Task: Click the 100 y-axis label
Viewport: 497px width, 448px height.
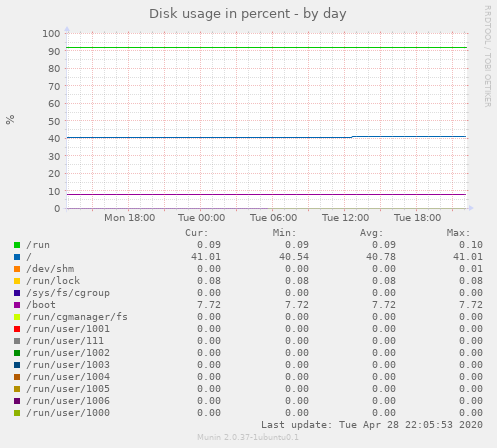Action: coord(51,34)
